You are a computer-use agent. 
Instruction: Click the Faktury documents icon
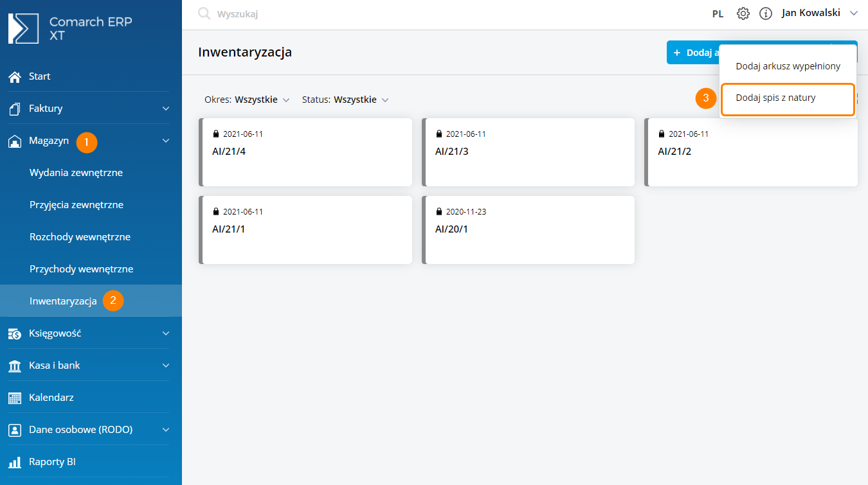[x=15, y=109]
